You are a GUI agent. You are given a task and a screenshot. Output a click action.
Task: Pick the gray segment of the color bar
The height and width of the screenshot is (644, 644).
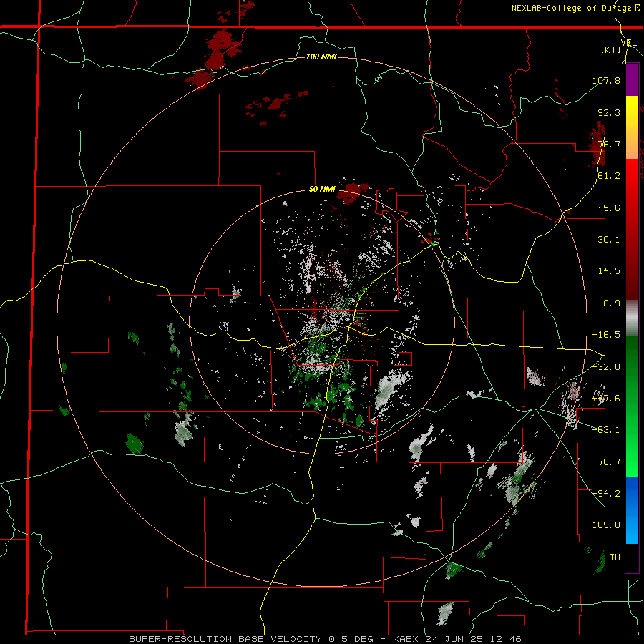(632, 318)
